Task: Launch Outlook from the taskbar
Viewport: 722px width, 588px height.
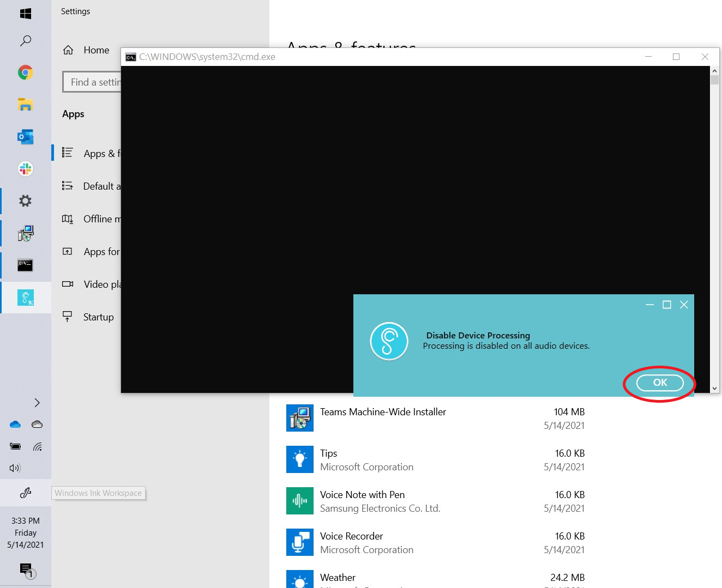Action: tap(25, 137)
